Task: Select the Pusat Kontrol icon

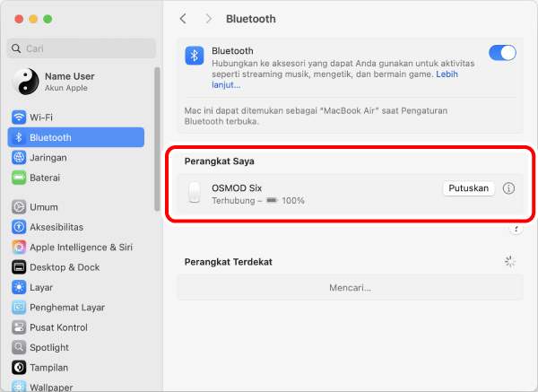Action: pos(19,327)
